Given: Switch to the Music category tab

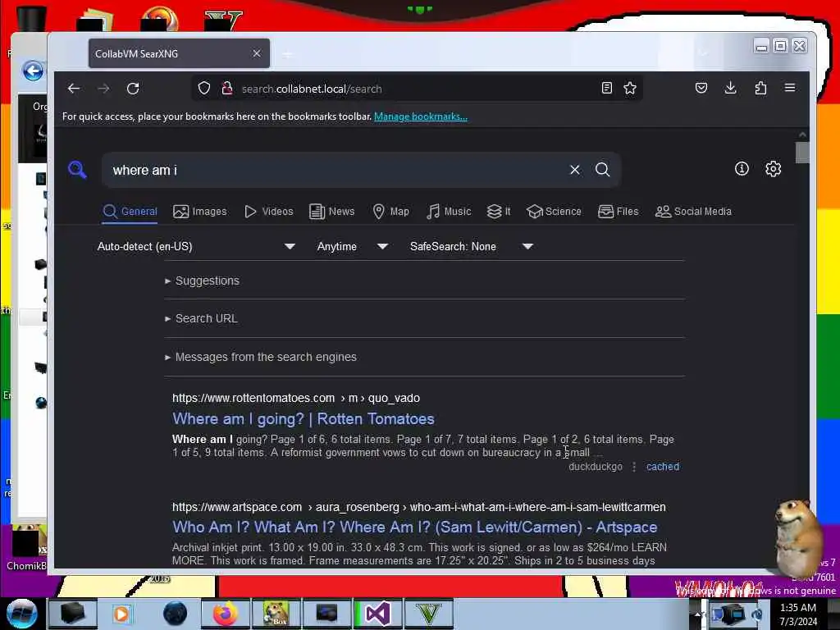Looking at the screenshot, I should click(x=449, y=212).
